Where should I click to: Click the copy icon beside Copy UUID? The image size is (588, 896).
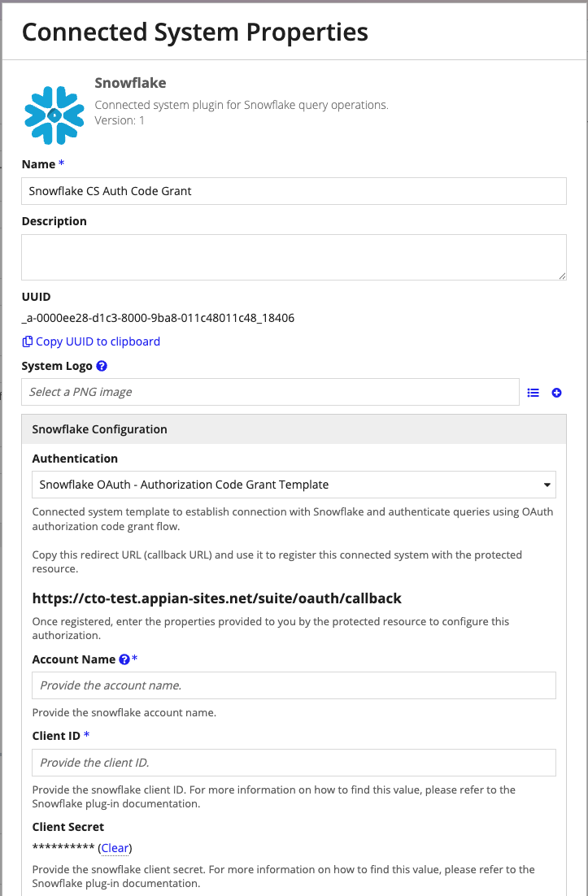tap(27, 341)
